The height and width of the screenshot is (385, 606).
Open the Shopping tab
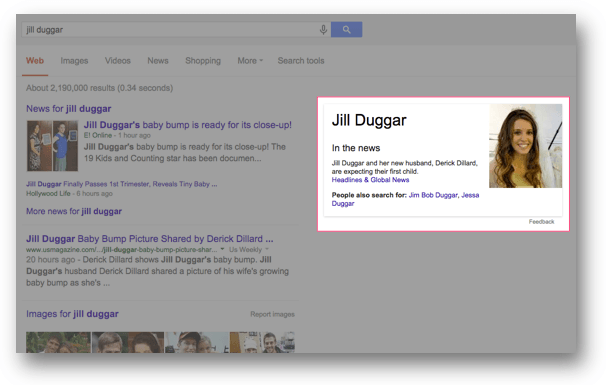point(203,61)
